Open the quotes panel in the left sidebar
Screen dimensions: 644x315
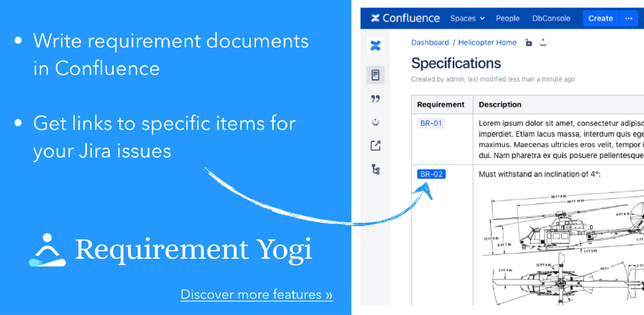(375, 98)
